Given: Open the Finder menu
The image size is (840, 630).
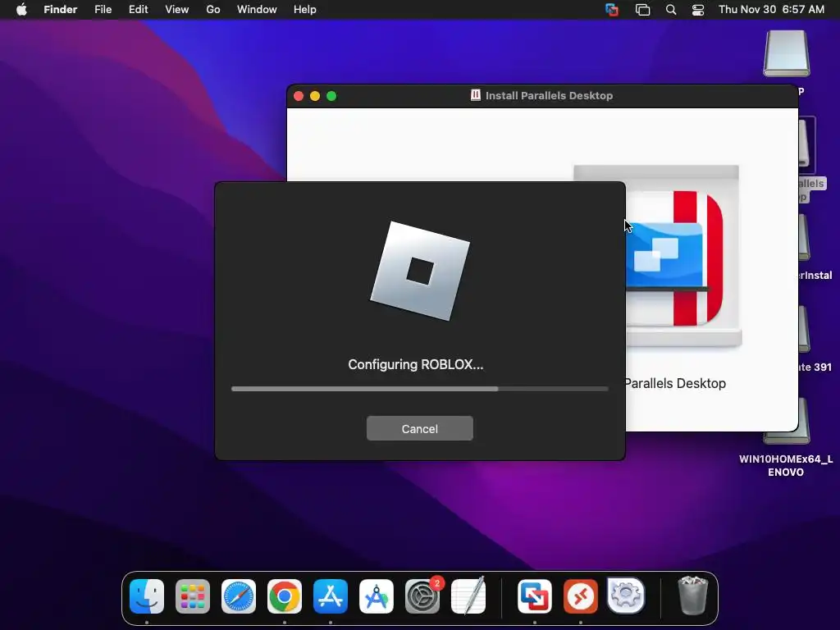Looking at the screenshot, I should pyautogui.click(x=61, y=9).
